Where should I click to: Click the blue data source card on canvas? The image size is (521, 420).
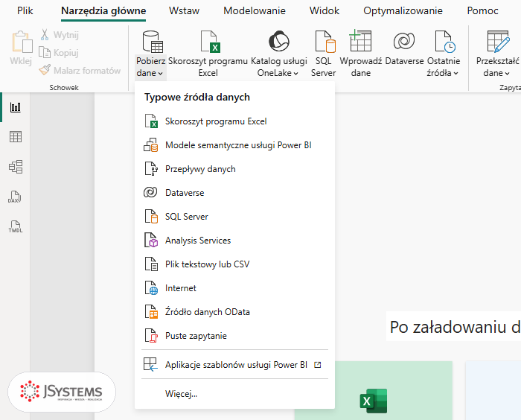(493, 391)
